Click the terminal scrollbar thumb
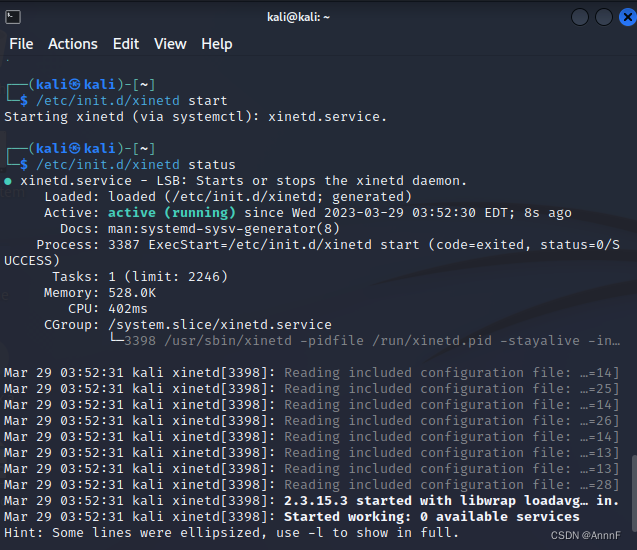 click(634, 493)
